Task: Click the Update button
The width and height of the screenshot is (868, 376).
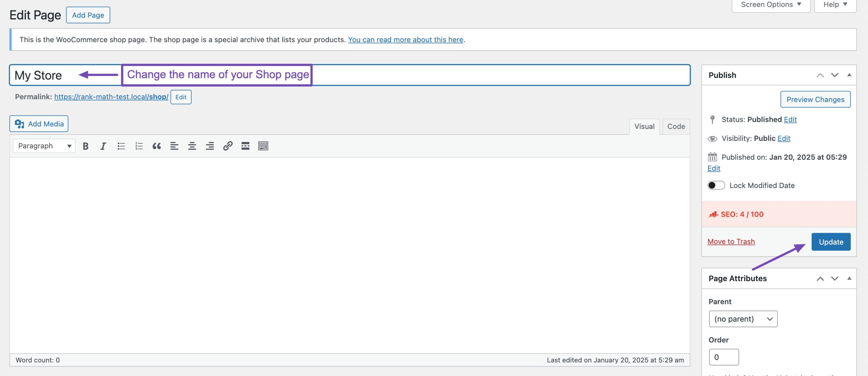Action: [x=831, y=242]
